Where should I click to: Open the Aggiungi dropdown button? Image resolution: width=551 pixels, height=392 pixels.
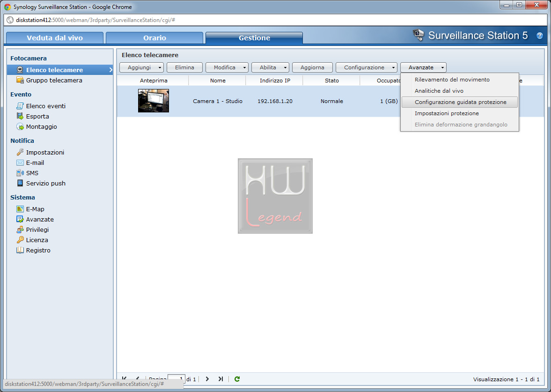point(142,67)
